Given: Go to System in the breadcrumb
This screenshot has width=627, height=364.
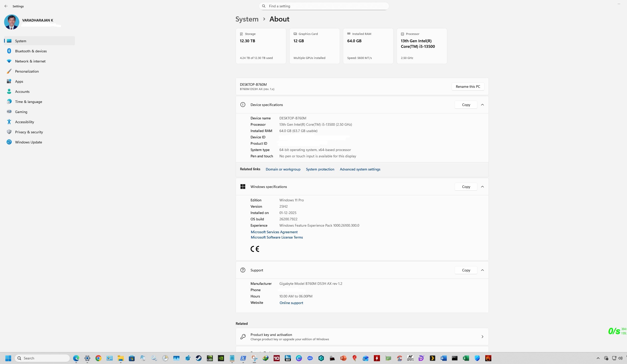Looking at the screenshot, I should pyautogui.click(x=247, y=19).
